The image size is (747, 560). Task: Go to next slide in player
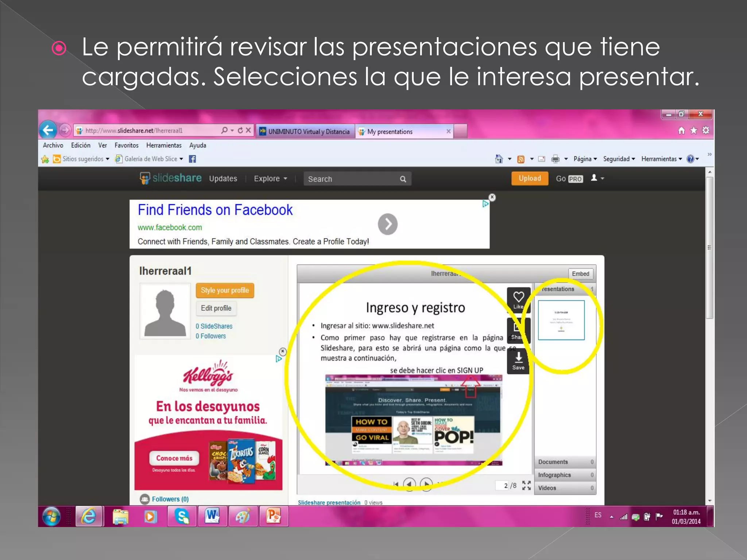coord(426,484)
